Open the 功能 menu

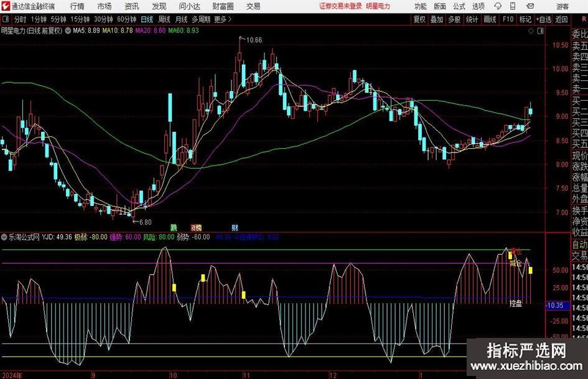click(421, 6)
